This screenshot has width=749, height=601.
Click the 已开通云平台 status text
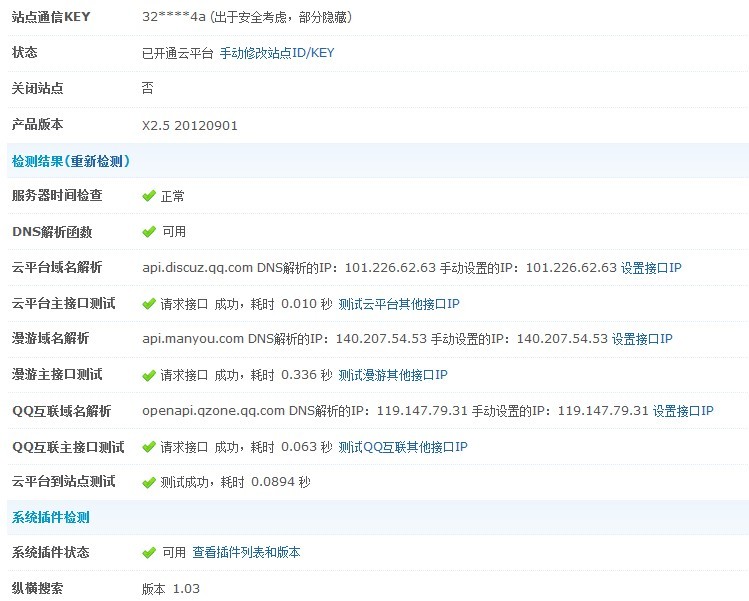(178, 53)
